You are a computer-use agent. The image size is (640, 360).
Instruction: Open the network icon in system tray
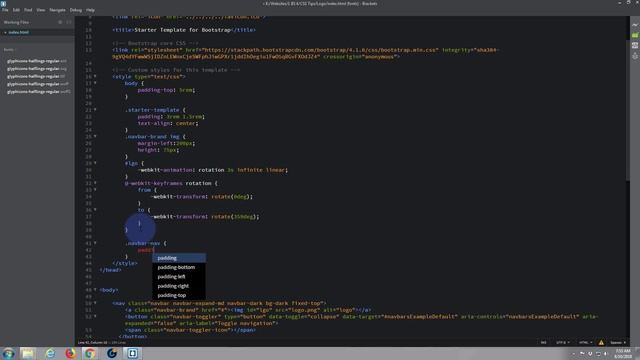[x=598, y=354]
